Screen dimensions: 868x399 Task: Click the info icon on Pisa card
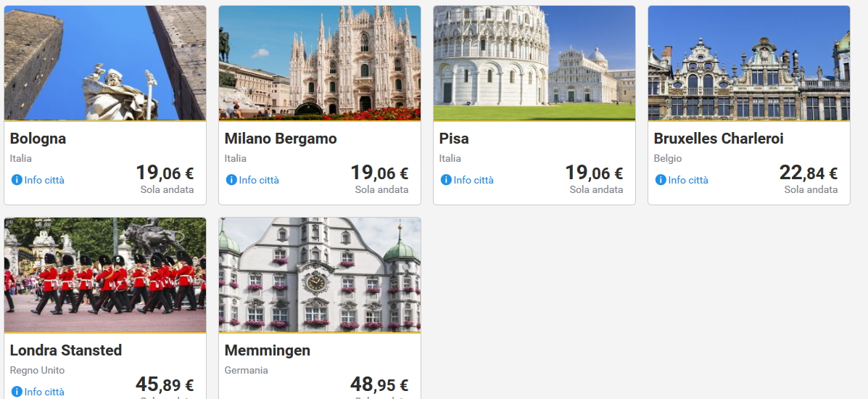[446, 180]
